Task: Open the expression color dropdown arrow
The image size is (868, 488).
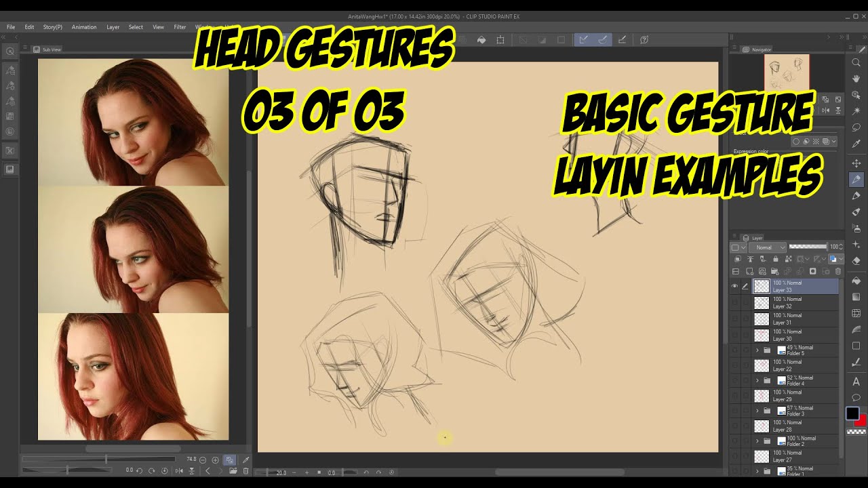Action: coord(833,142)
